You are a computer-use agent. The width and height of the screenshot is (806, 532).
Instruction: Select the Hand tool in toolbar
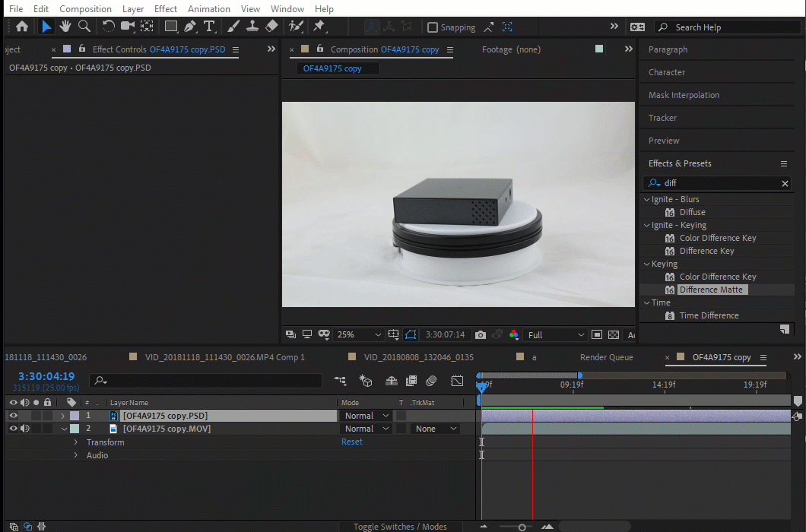click(66, 27)
